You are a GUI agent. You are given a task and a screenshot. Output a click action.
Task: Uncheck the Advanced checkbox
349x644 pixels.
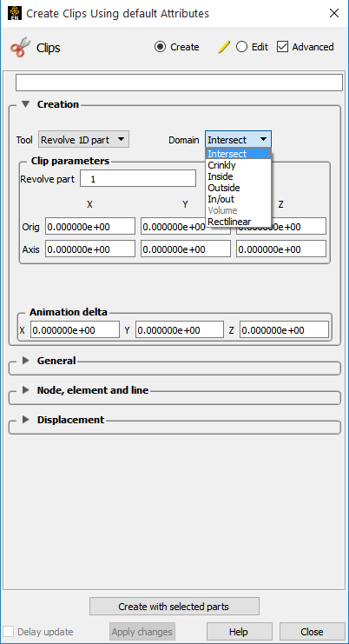click(282, 47)
